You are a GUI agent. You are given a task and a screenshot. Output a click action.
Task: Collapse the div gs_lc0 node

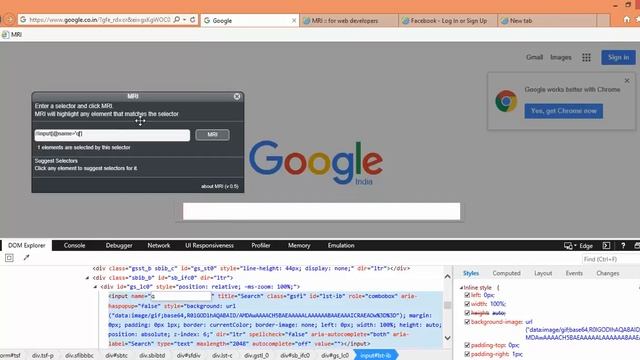coord(95,287)
